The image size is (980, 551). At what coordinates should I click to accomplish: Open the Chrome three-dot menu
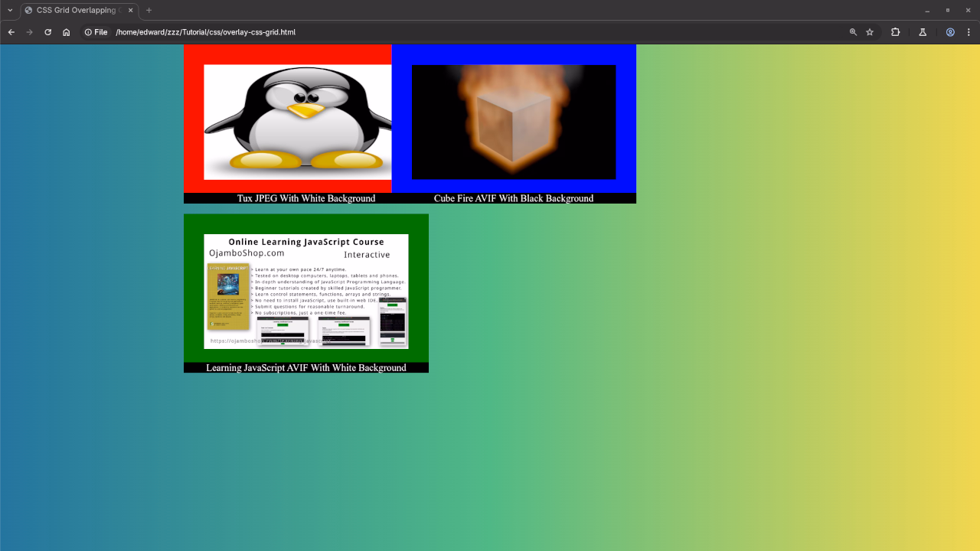coord(969,32)
